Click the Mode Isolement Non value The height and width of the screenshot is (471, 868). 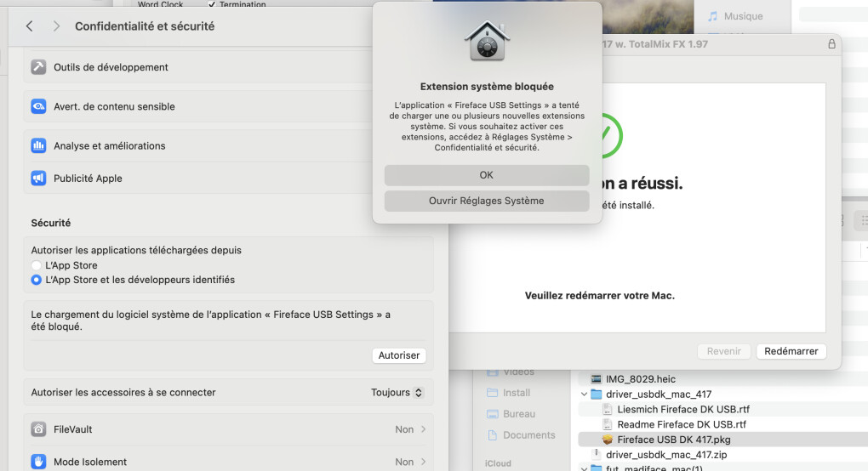pos(404,462)
